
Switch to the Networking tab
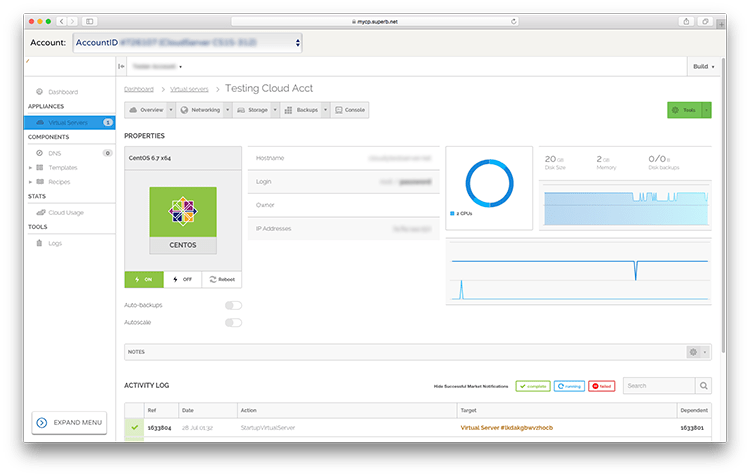(200, 110)
